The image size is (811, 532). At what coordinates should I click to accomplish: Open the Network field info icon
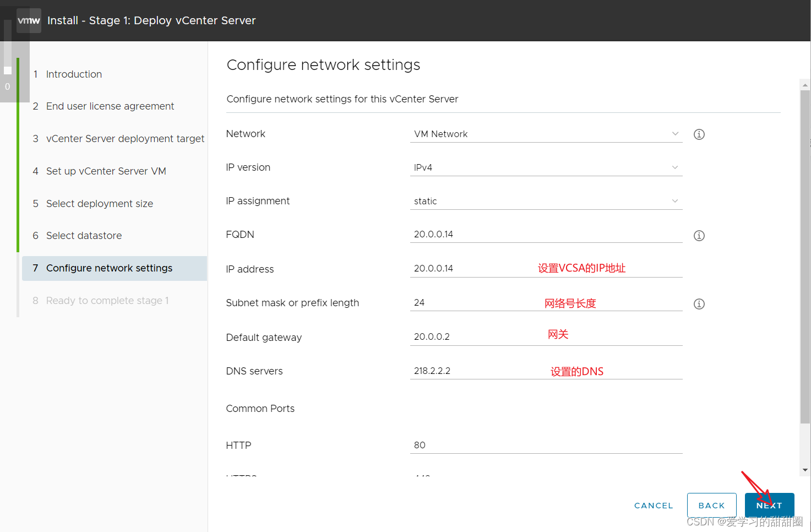(699, 134)
